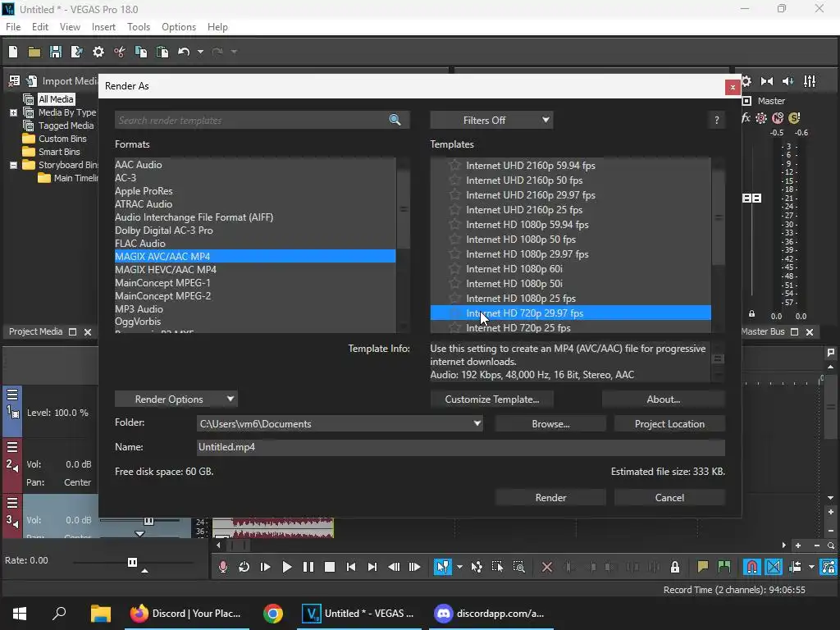Image resolution: width=840 pixels, height=630 pixels.
Task: Go to Start of the project
Action: point(351,567)
